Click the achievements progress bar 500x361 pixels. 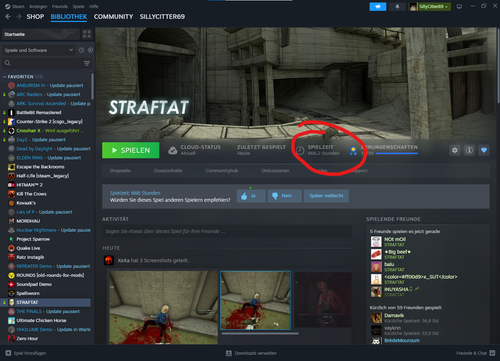point(397,154)
